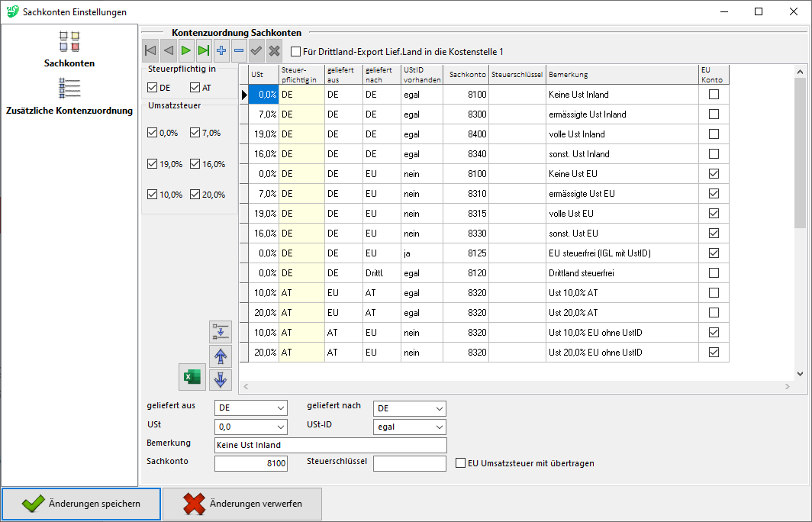
Task: Click Änderungen speichern button
Action: [81, 504]
